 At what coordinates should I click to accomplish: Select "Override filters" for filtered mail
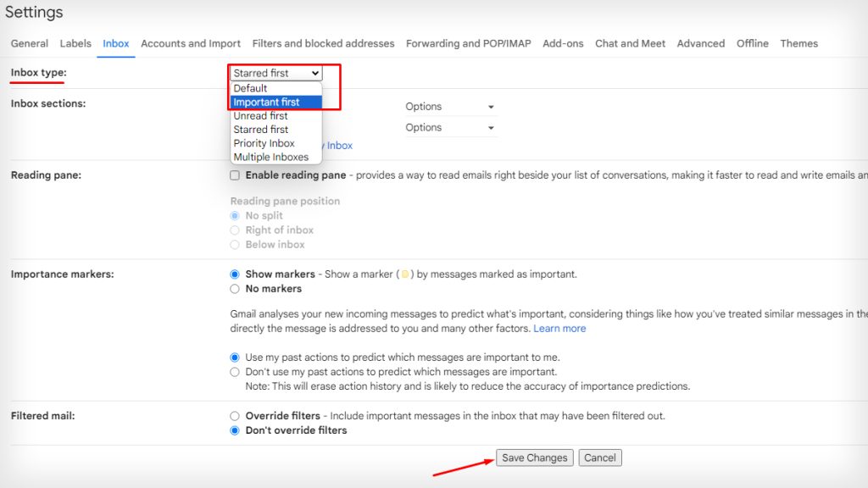click(234, 415)
